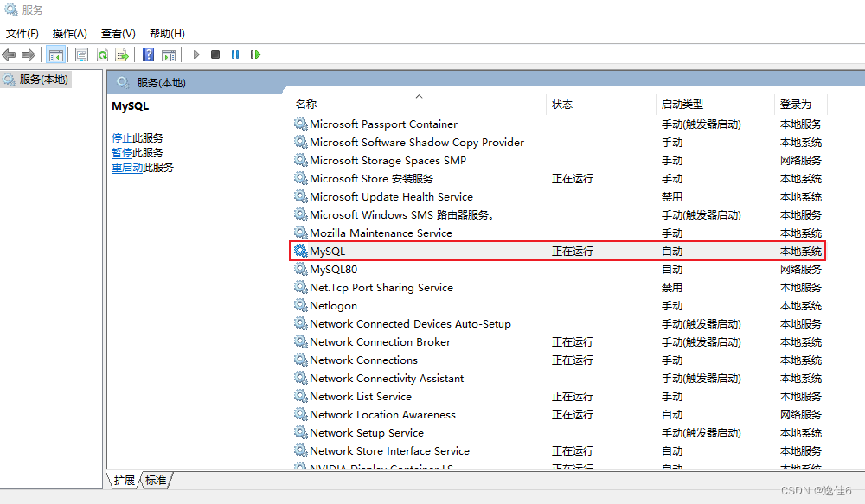The width and height of the screenshot is (865, 504).
Task: Select the Net.Tcp Port Sharing Service name
Action: (x=381, y=288)
